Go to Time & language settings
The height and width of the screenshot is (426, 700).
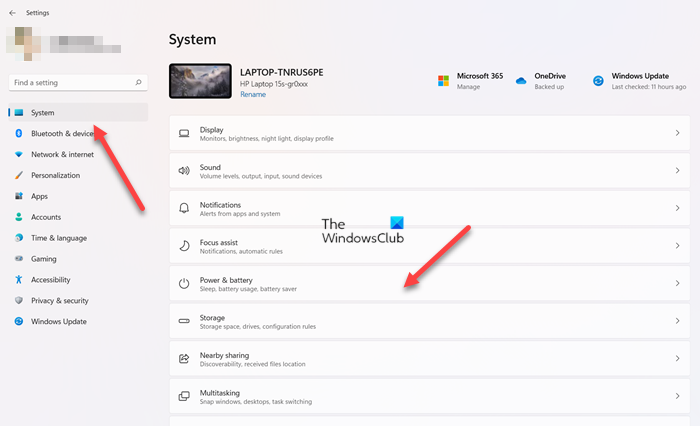(58, 238)
